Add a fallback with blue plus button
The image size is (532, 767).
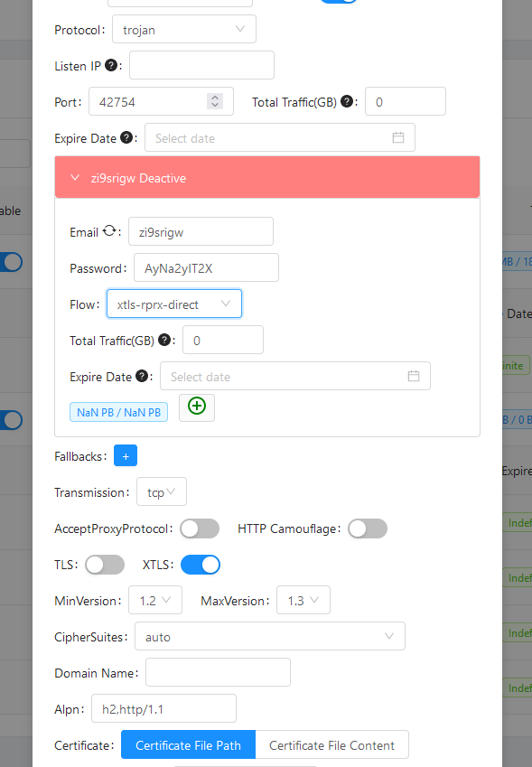pyautogui.click(x=126, y=455)
